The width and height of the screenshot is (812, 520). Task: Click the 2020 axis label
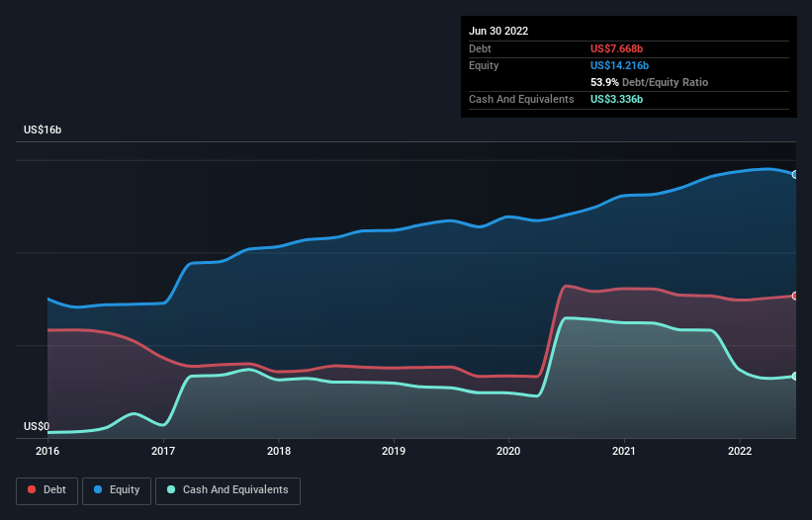[508, 451]
